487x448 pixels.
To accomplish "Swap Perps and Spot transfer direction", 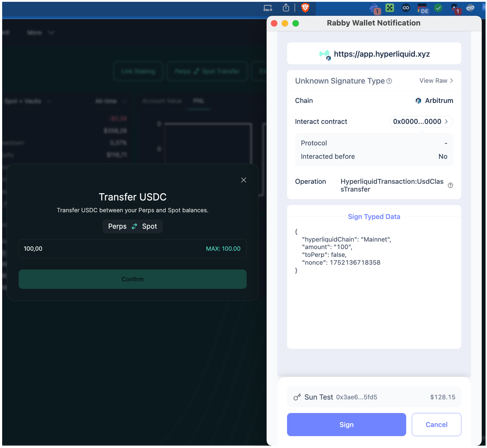I will click(134, 226).
